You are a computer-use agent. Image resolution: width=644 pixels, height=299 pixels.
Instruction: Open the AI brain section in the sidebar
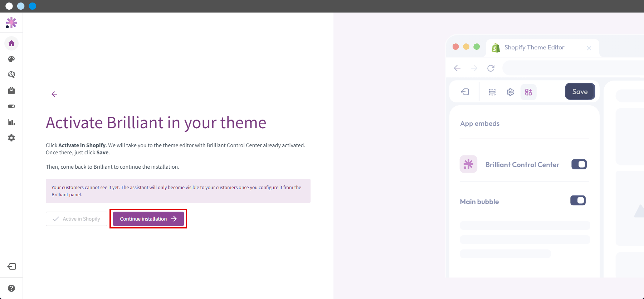pyautogui.click(x=11, y=74)
